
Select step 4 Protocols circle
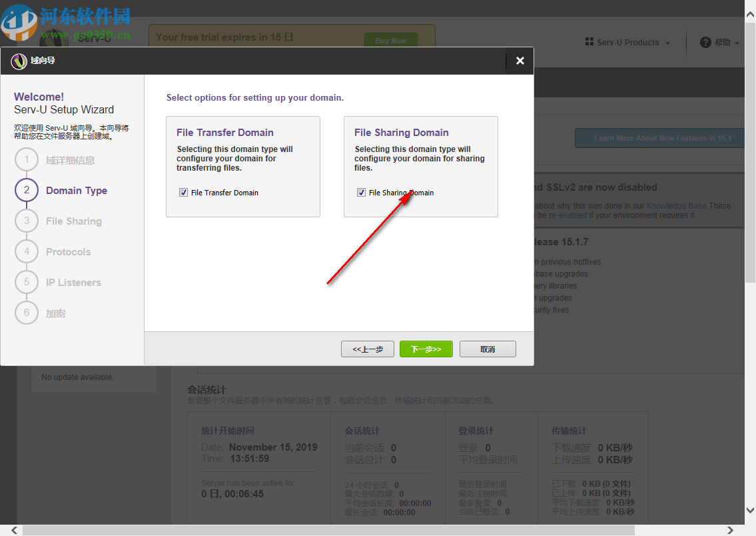[27, 251]
